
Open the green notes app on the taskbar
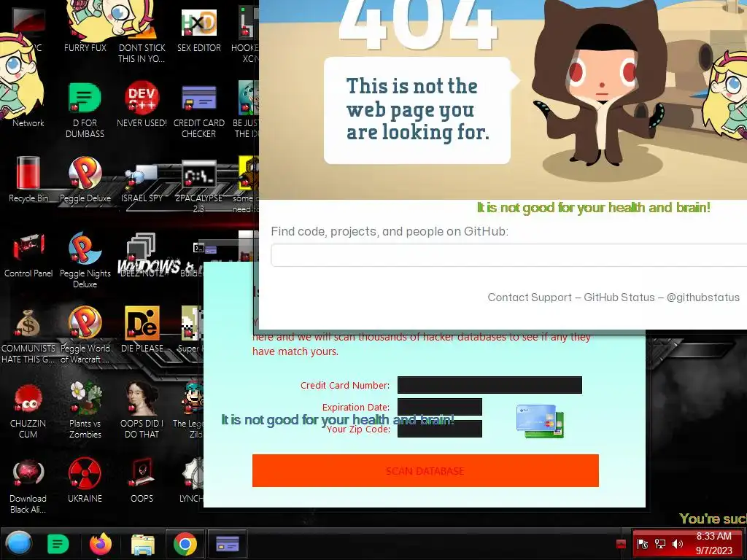point(58,544)
